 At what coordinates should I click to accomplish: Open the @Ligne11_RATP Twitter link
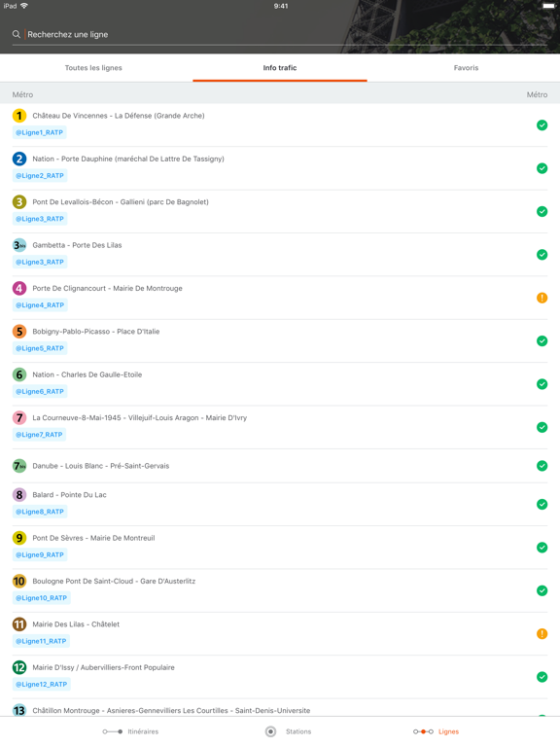pos(41,641)
